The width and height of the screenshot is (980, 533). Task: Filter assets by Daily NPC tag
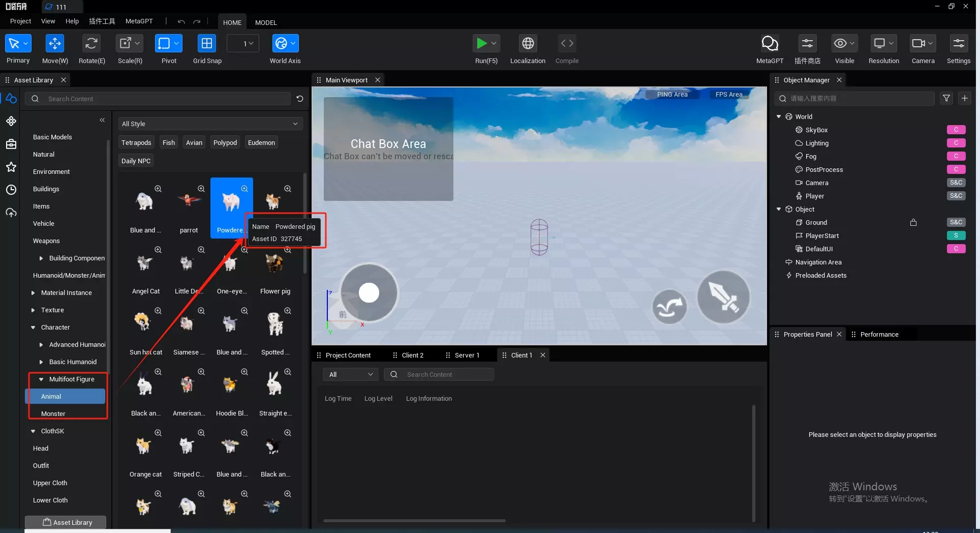pyautogui.click(x=136, y=161)
